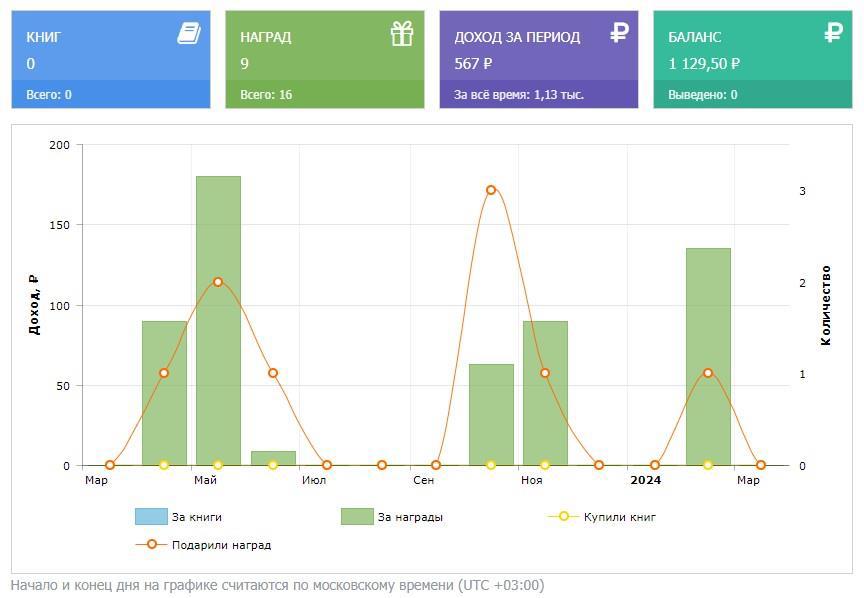The width and height of the screenshot is (864, 598).
Task: Click the ruble icon in ДОХОД ЗА ПЕРИОД card
Action: click(x=619, y=33)
